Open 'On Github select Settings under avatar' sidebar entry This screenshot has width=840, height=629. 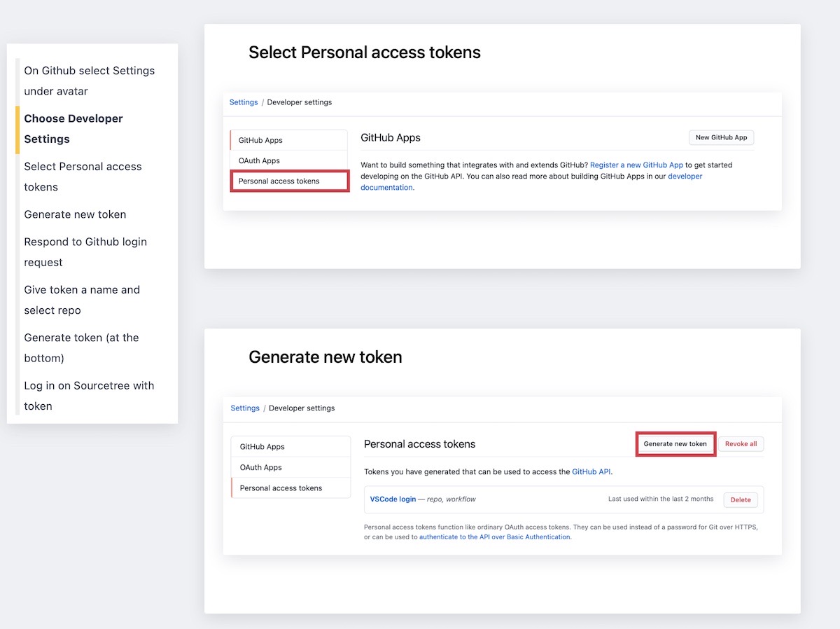click(x=89, y=81)
